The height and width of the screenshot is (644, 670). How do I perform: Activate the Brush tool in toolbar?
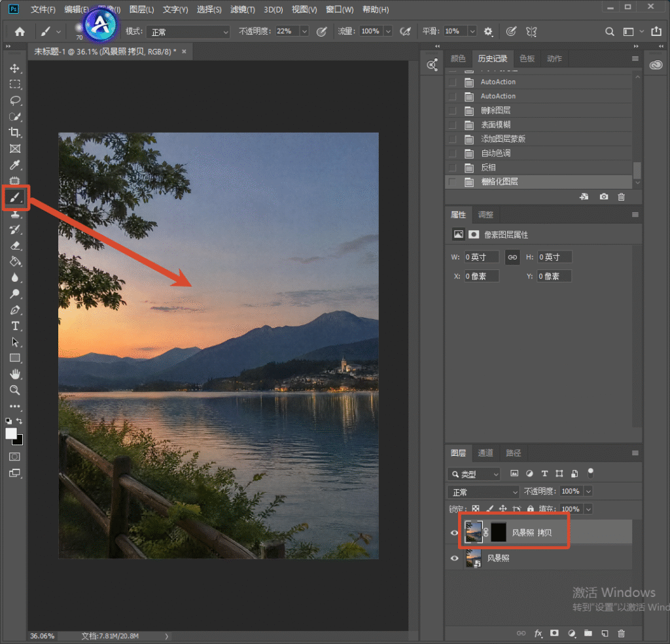16,197
